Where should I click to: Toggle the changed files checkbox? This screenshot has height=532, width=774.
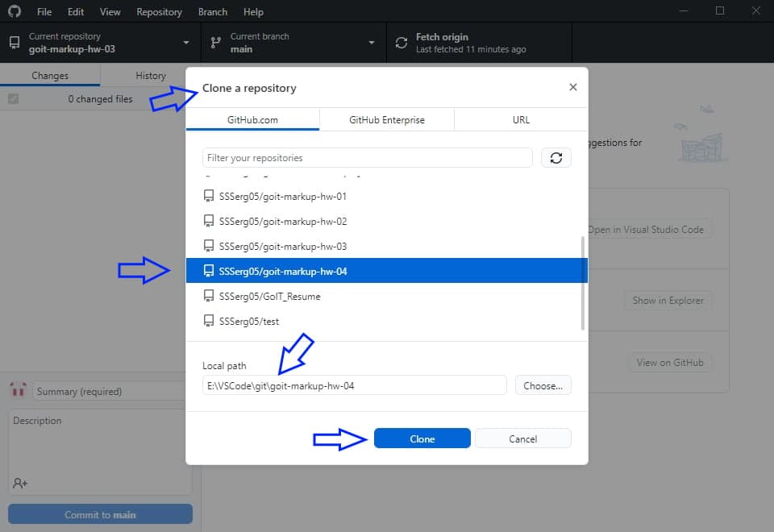point(11,98)
